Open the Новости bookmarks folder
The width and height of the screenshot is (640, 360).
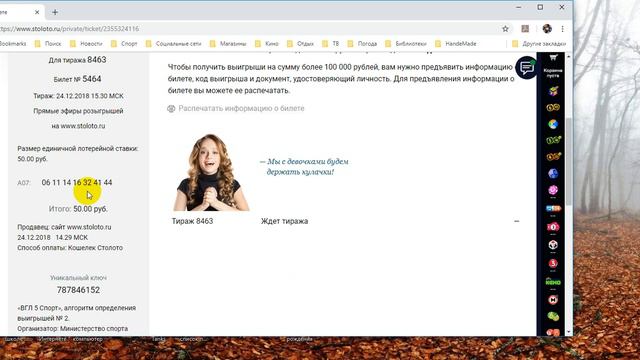[86, 44]
